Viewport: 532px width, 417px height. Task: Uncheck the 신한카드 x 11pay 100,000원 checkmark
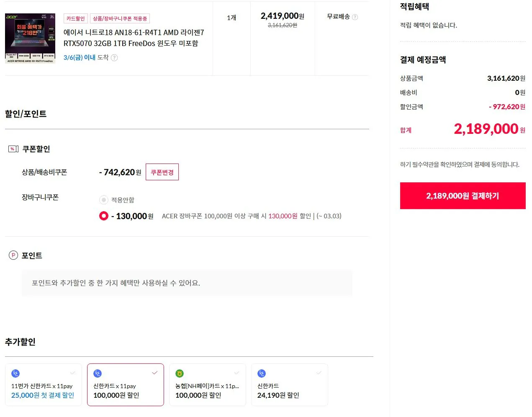point(155,373)
